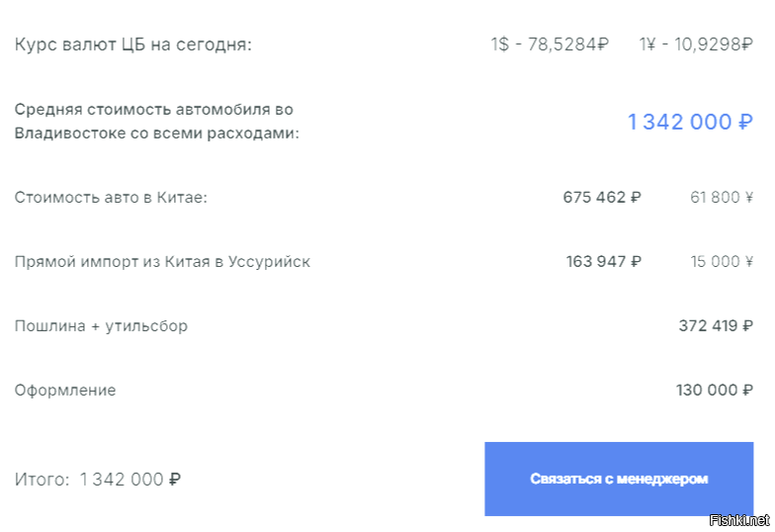775x532 pixels.
Task: Click the 163 947 ₽ import cost
Action: click(x=603, y=261)
